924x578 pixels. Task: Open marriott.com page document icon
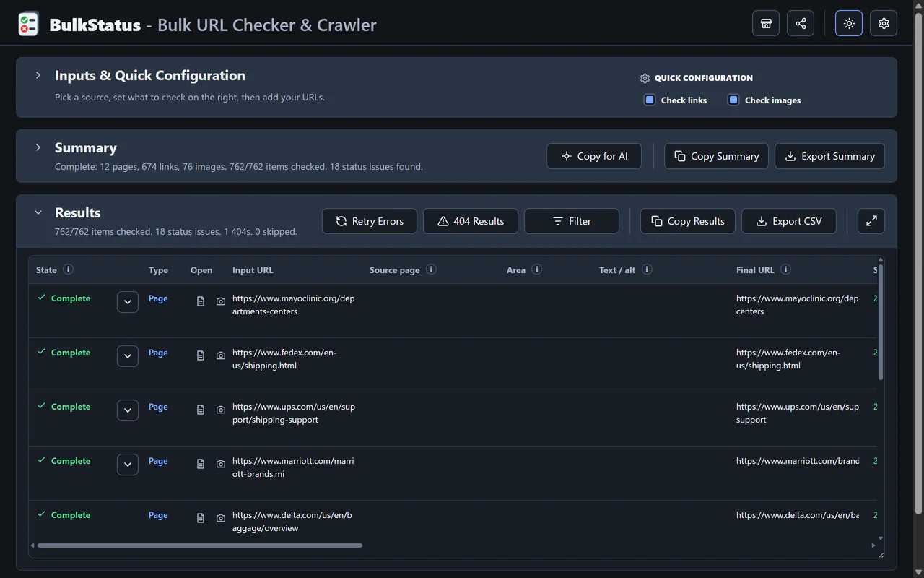[x=201, y=464]
